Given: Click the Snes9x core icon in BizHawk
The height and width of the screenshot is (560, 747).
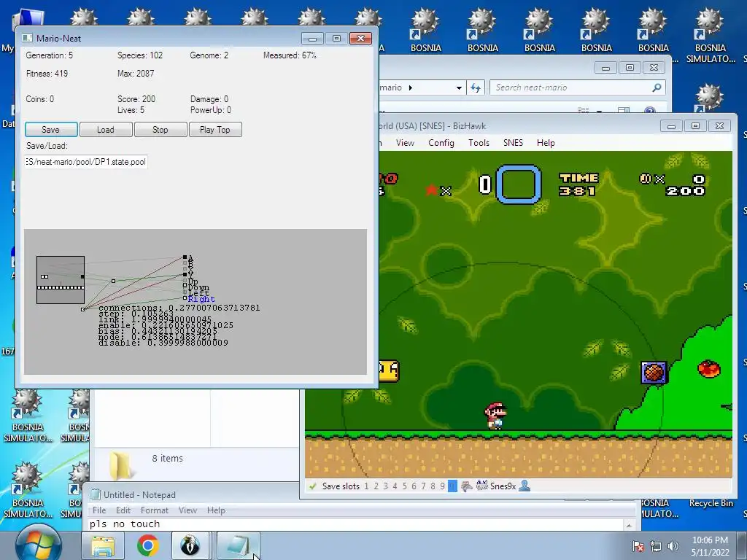Looking at the screenshot, I should point(481,486).
